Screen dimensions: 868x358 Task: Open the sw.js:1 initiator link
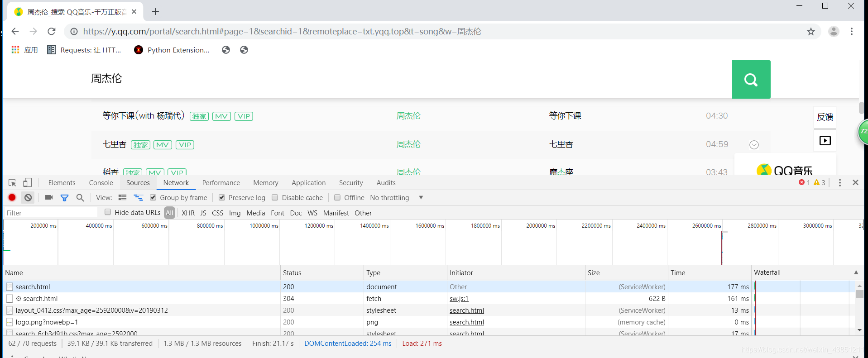coord(459,299)
